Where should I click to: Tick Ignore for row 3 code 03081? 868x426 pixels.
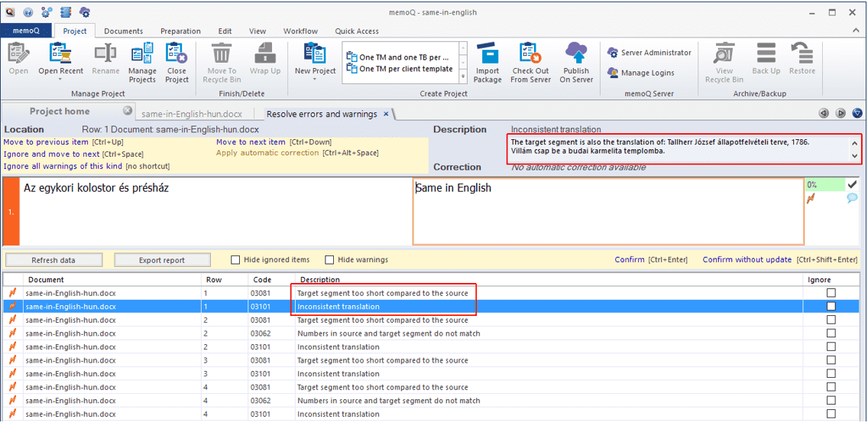pyautogui.click(x=831, y=359)
